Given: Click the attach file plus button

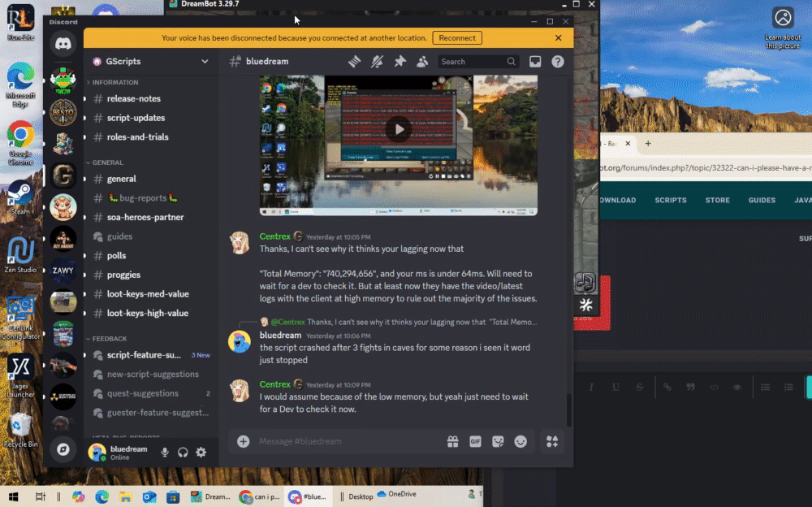Looking at the screenshot, I should 244,441.
